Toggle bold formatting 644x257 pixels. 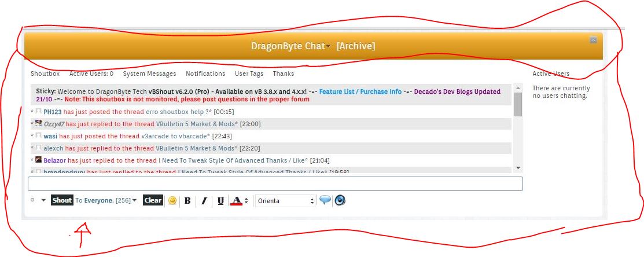(187, 201)
